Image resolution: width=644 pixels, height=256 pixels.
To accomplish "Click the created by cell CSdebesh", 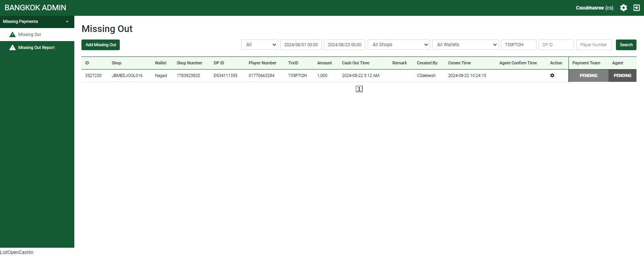I will coord(426,75).
